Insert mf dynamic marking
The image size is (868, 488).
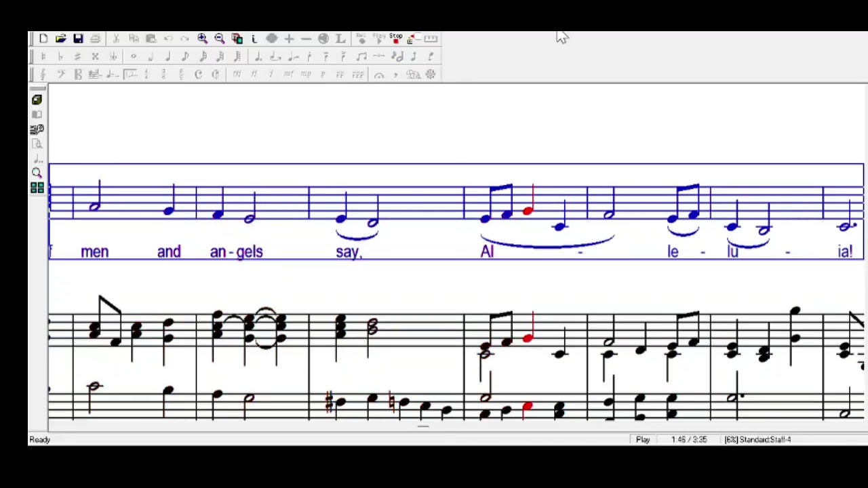point(288,75)
